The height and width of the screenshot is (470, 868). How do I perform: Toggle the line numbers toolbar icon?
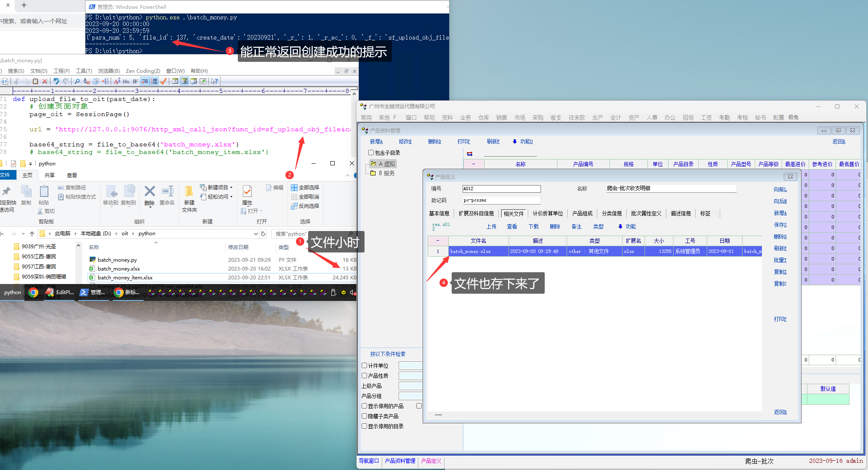[154, 81]
